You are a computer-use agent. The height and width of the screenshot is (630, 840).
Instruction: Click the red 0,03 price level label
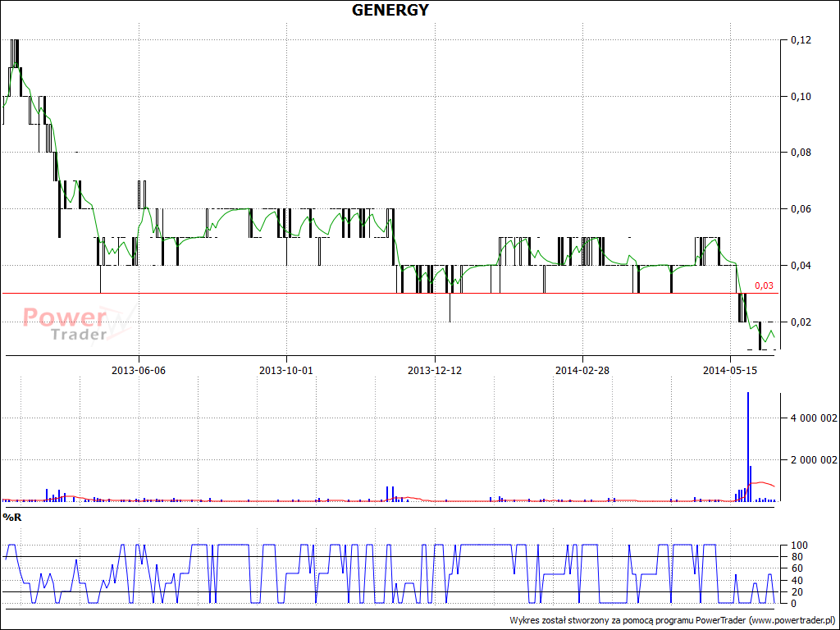tap(764, 285)
